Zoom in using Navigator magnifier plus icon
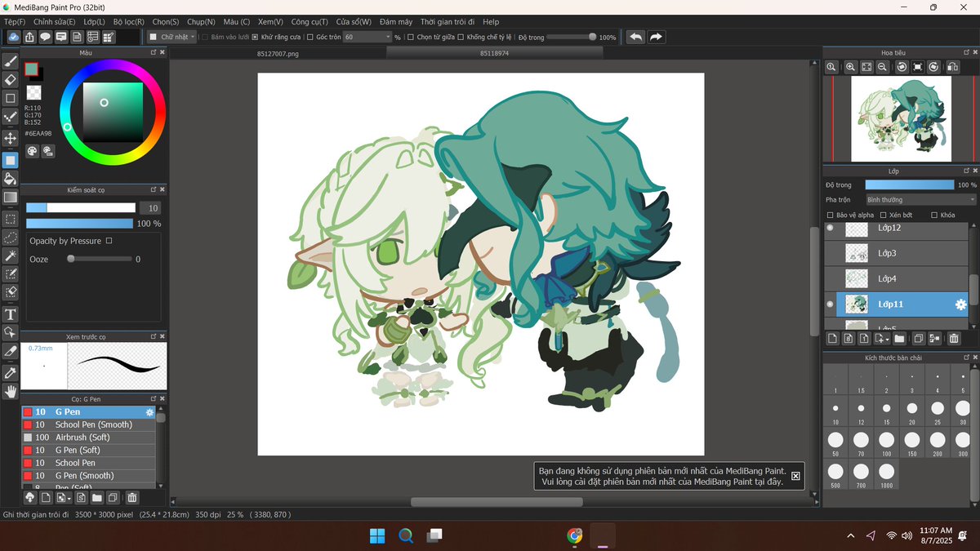The width and height of the screenshot is (980, 551). coord(850,67)
